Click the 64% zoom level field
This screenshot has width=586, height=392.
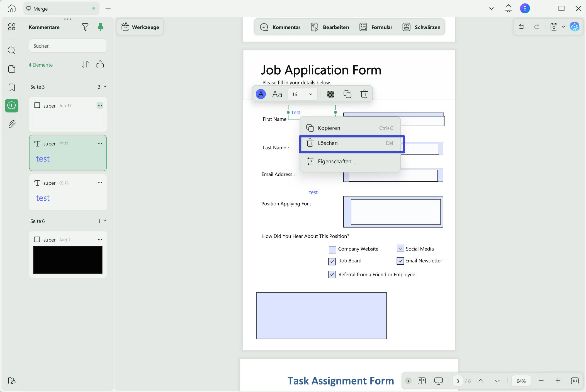pyautogui.click(x=521, y=381)
